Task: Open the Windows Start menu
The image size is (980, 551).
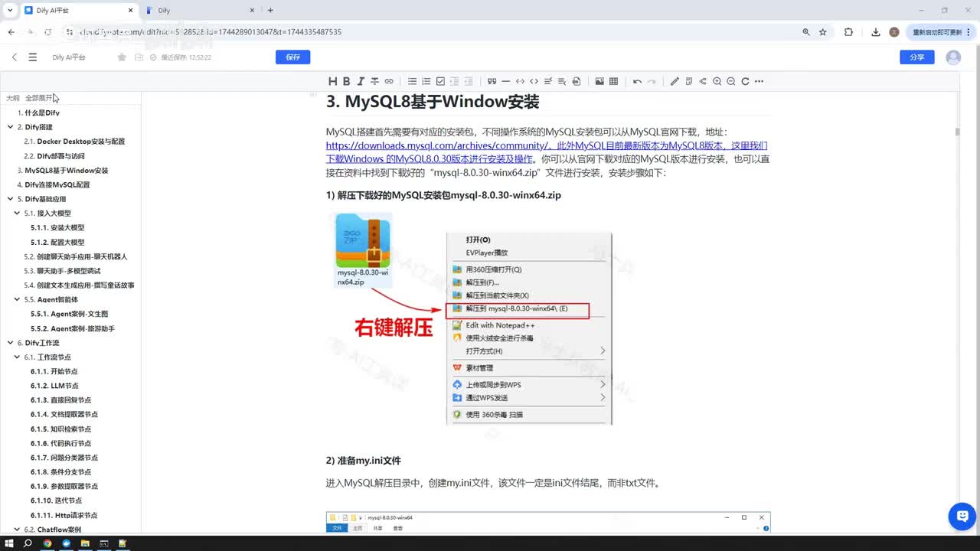Action: pos(10,543)
